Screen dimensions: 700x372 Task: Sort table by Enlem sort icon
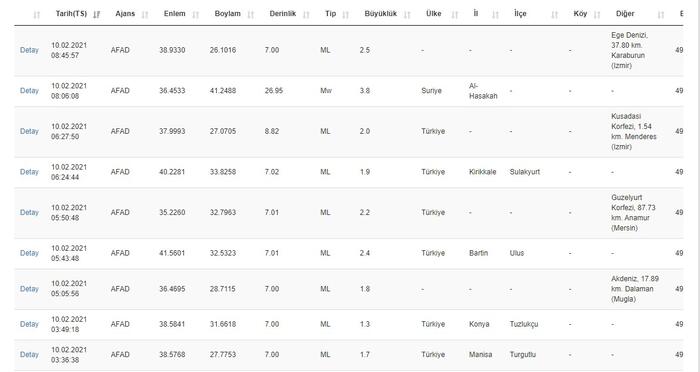[196, 15]
